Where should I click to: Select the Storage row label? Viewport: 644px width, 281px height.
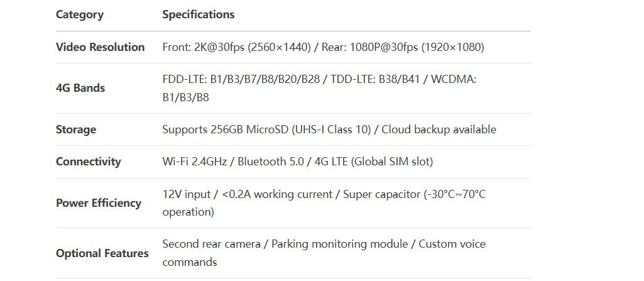76,130
